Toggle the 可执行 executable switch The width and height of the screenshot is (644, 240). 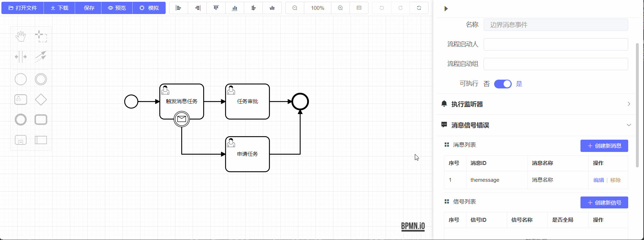click(x=503, y=84)
